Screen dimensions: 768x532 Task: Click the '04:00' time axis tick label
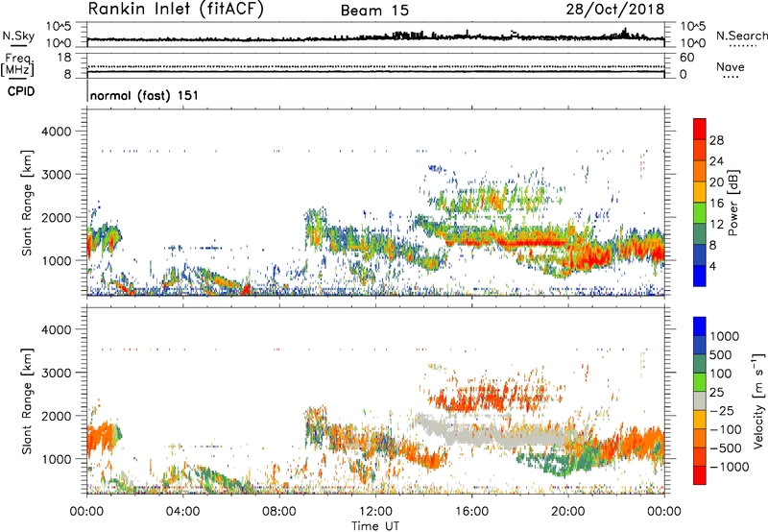(182, 512)
